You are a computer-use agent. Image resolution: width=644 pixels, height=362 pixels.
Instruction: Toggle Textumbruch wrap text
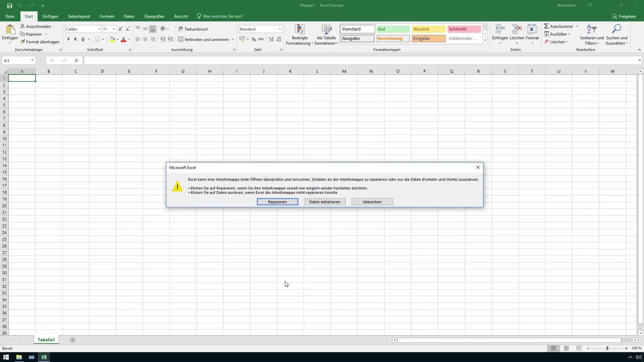pyautogui.click(x=193, y=29)
